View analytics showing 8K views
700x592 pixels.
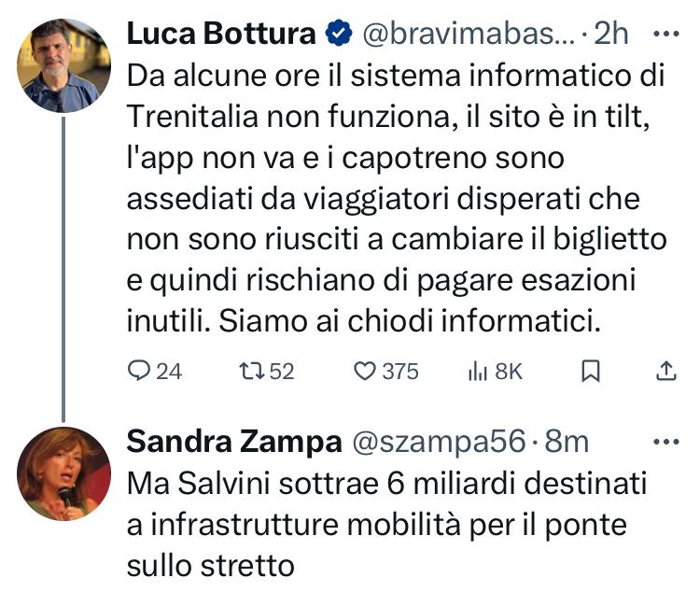[495, 372]
